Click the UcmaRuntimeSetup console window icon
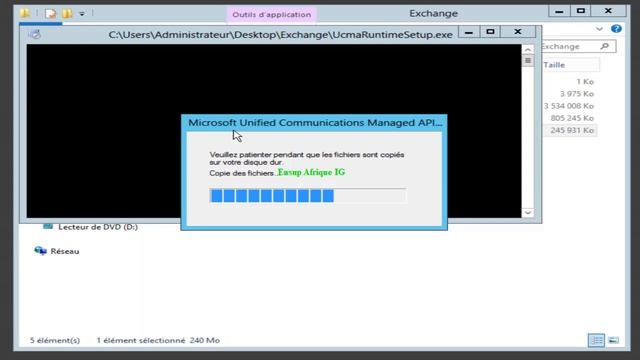Screen dimensions: 640x360 [x=35, y=34]
